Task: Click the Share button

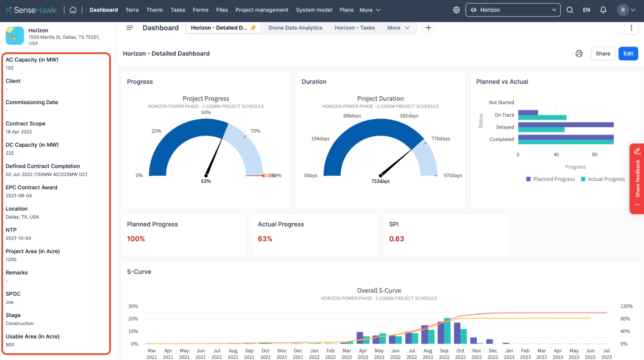Action: (x=603, y=54)
